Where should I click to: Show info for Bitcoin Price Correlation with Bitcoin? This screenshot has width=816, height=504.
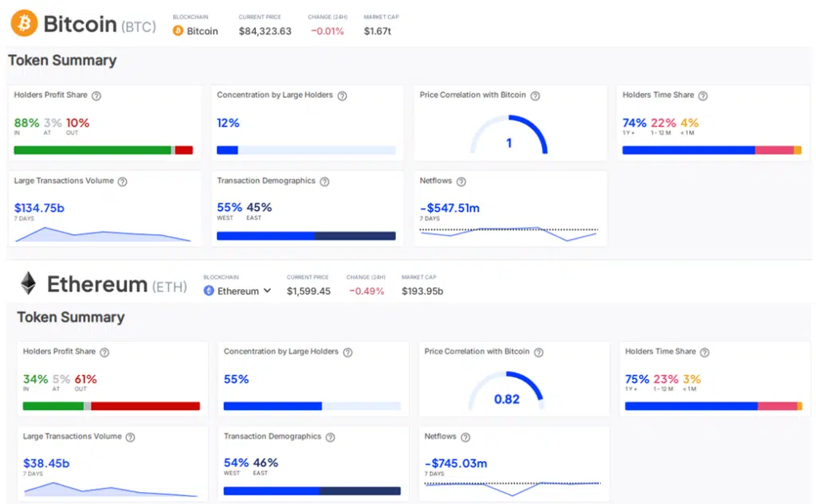pos(535,96)
